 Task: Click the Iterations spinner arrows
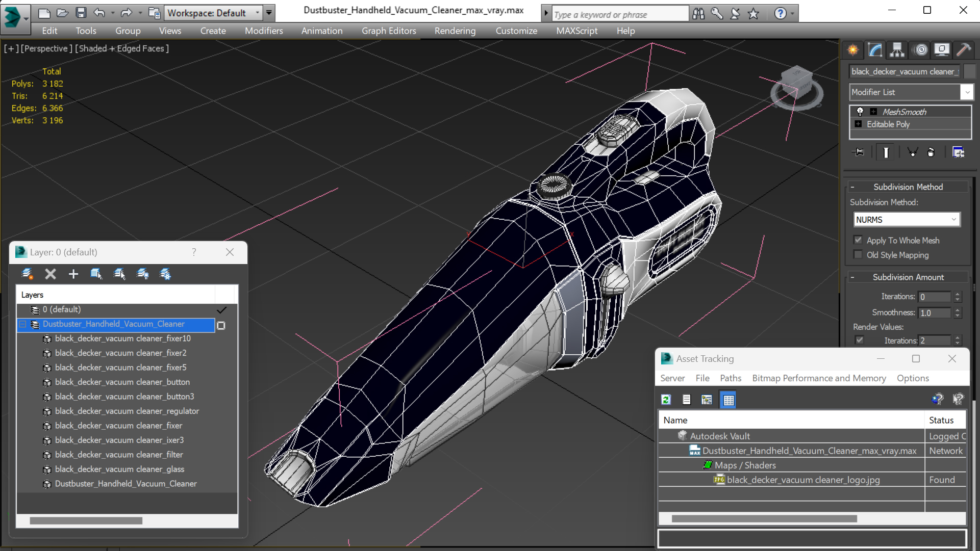click(x=958, y=297)
